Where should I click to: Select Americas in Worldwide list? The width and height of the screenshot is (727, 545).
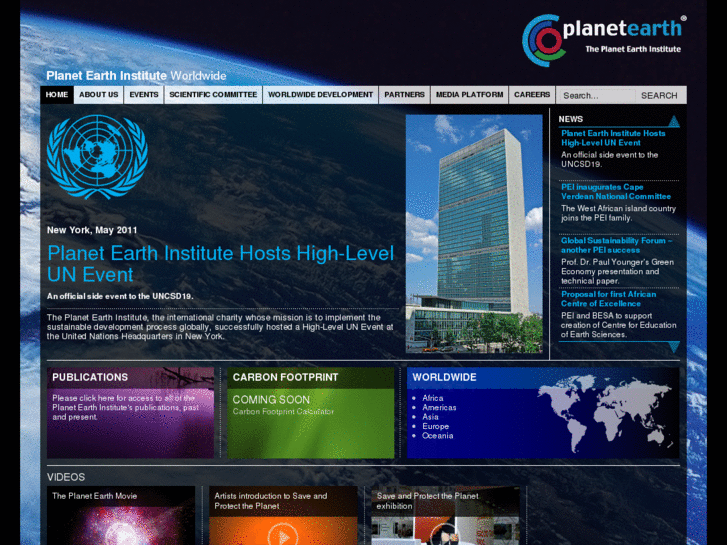click(x=439, y=407)
